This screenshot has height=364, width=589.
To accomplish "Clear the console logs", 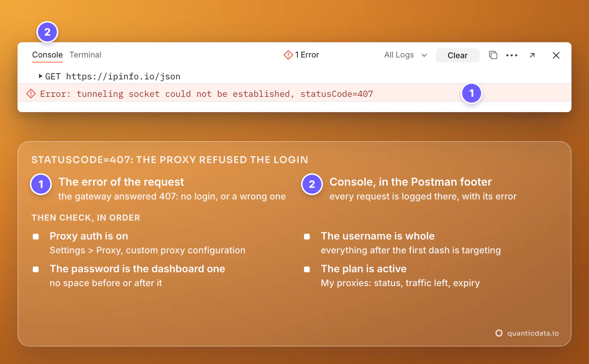I will point(458,56).
